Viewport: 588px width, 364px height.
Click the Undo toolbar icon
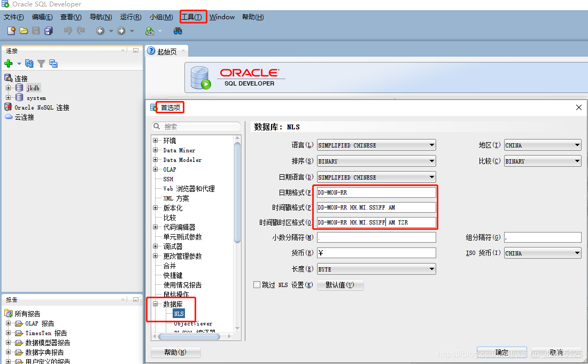click(68, 31)
